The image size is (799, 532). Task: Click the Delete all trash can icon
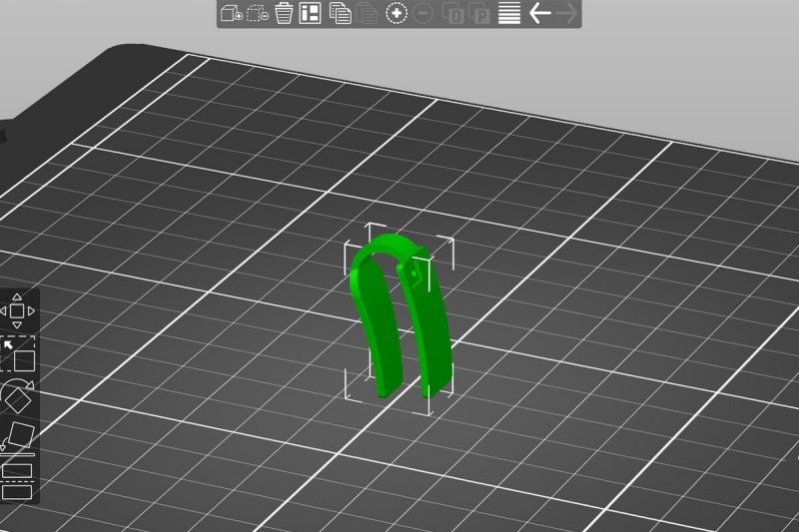(x=284, y=13)
